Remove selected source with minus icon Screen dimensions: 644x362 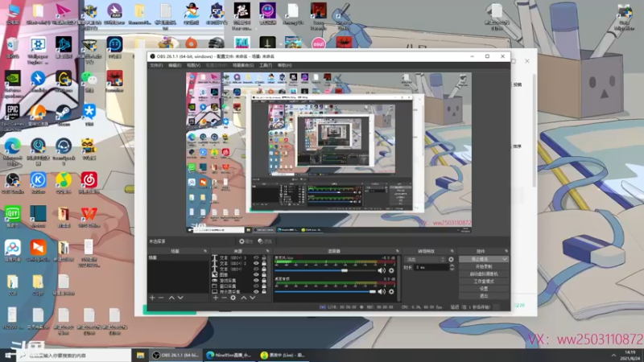(x=225, y=298)
